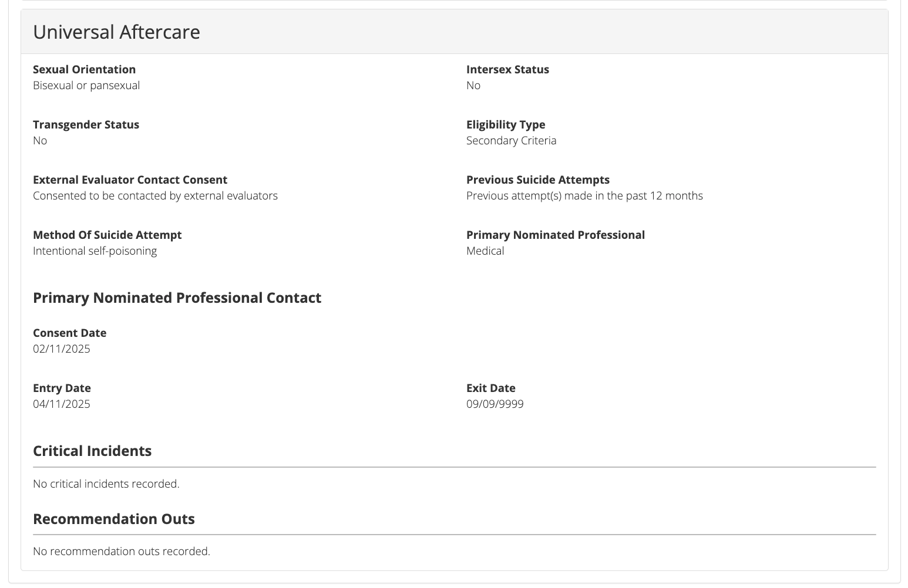
Task: Click the External Evaluator Contact Consent text
Action: 130,180
